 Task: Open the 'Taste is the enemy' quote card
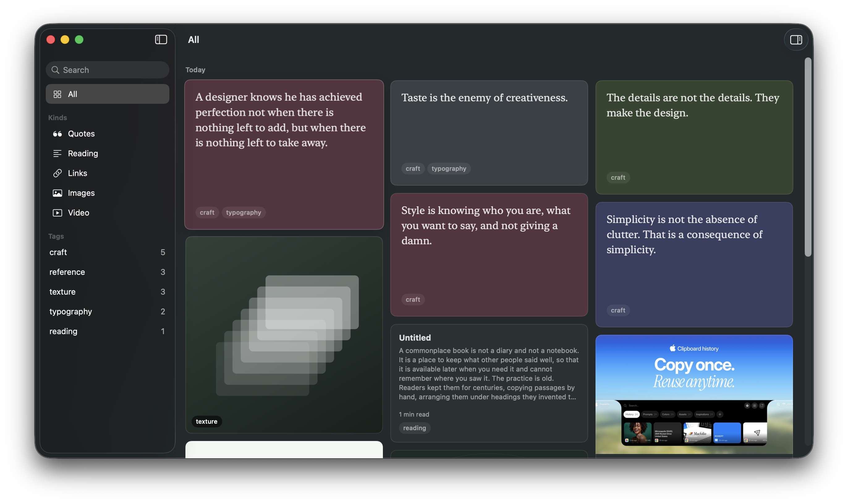coord(489,132)
